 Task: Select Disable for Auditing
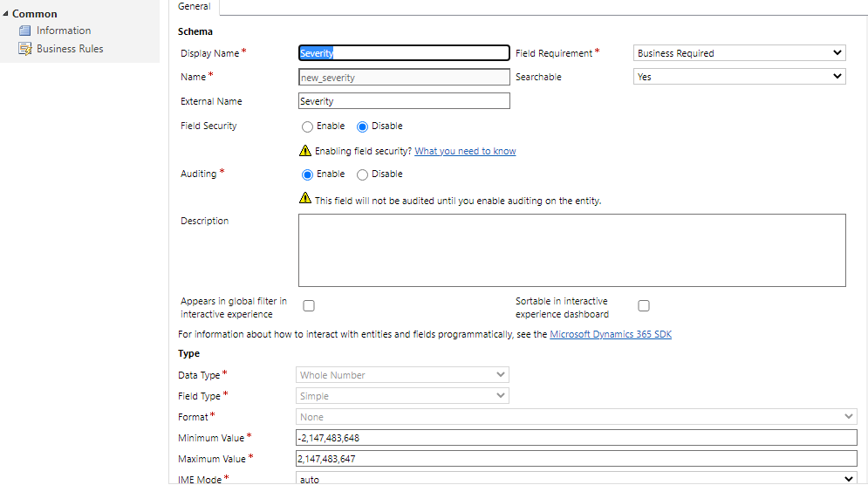(x=363, y=174)
